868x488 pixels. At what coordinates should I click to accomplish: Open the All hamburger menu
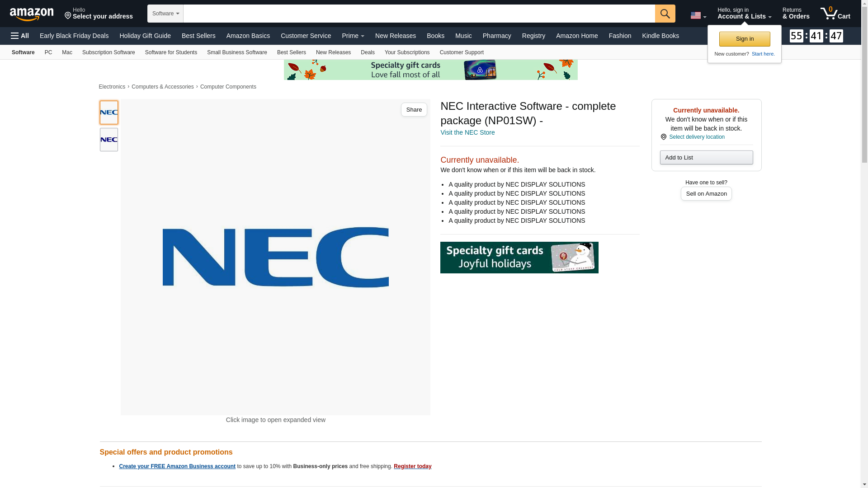pos(20,36)
